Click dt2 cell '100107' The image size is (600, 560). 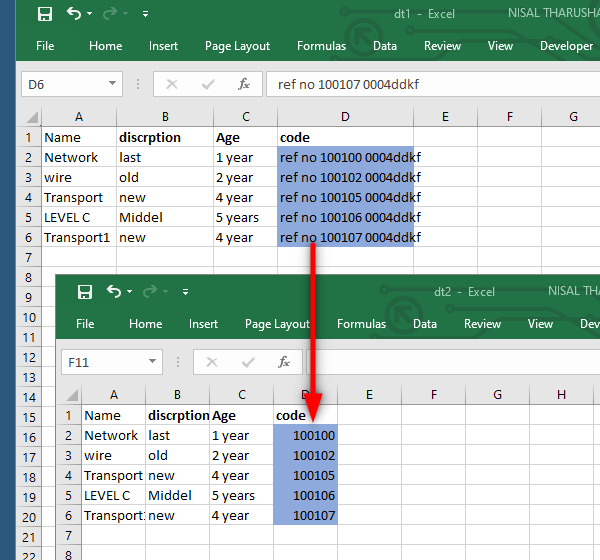[x=305, y=516]
